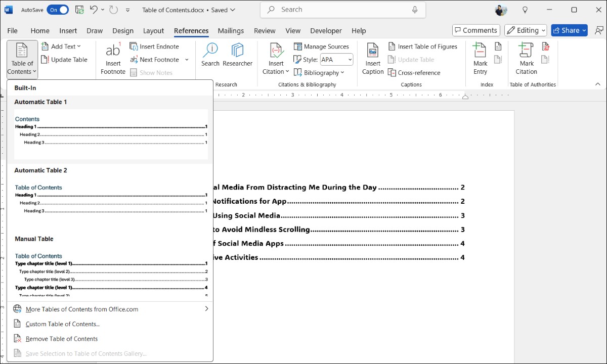
Task: Click the Comments button
Action: point(476,30)
